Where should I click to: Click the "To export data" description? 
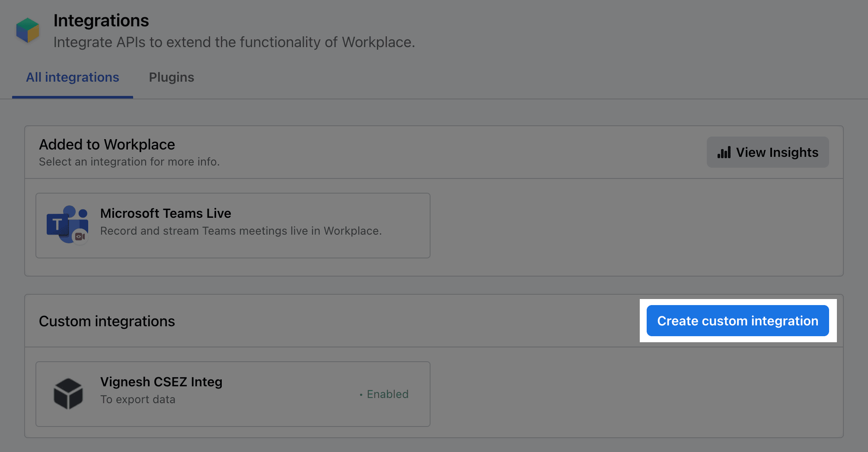137,400
